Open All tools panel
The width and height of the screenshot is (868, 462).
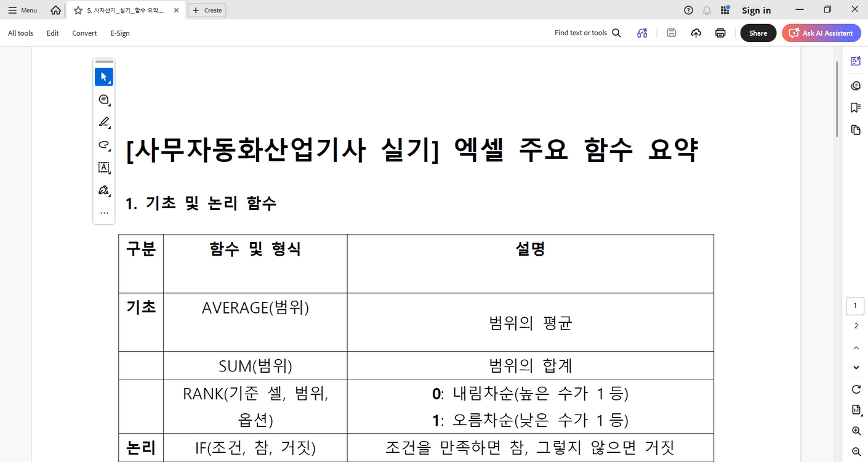point(20,33)
